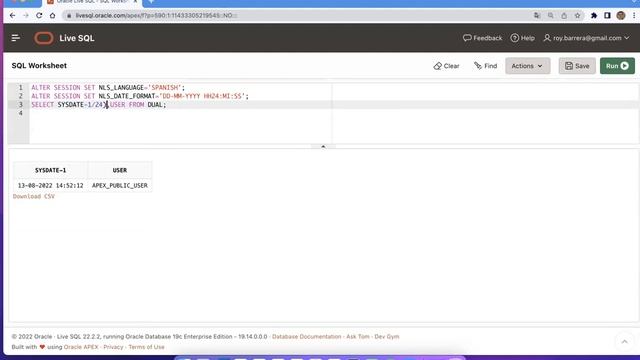Save the SQL worksheet
This screenshot has width=640, height=360.
pyautogui.click(x=577, y=66)
